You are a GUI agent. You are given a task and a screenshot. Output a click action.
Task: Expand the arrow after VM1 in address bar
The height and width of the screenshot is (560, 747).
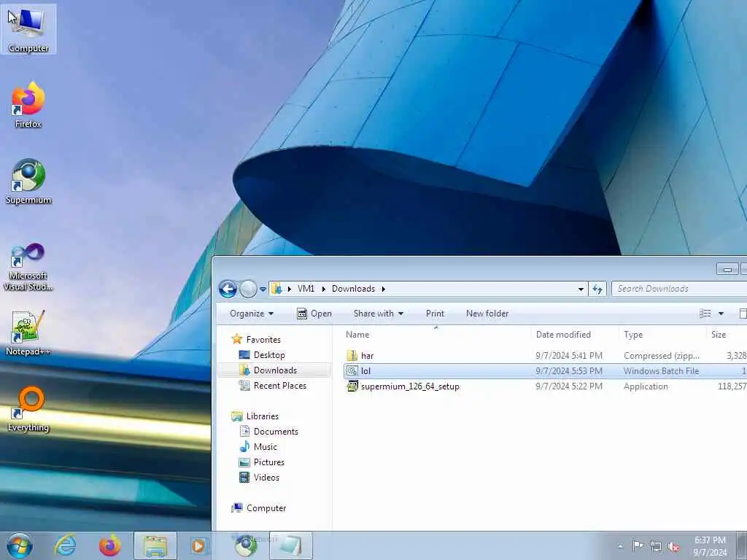click(x=323, y=289)
